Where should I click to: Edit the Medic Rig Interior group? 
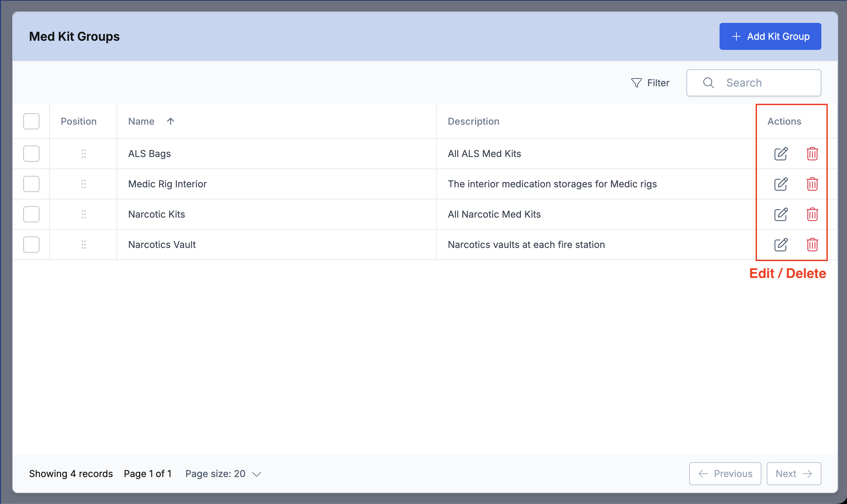(781, 184)
